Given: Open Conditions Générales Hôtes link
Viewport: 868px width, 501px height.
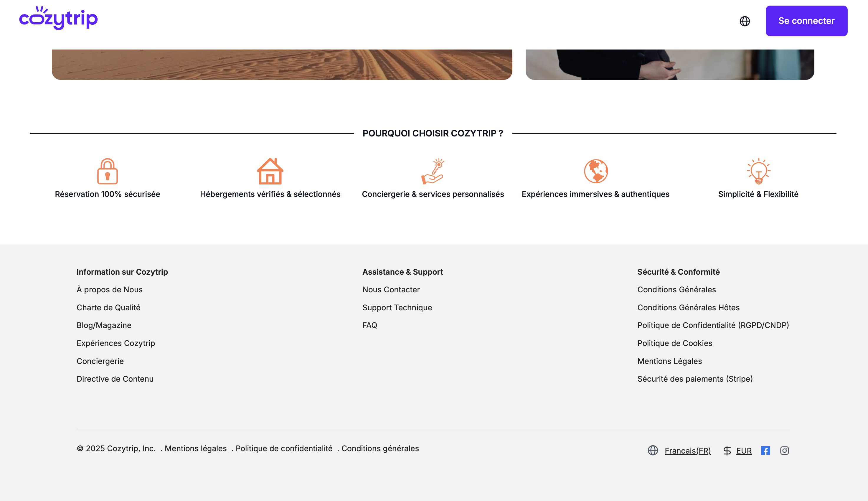Looking at the screenshot, I should [688, 307].
